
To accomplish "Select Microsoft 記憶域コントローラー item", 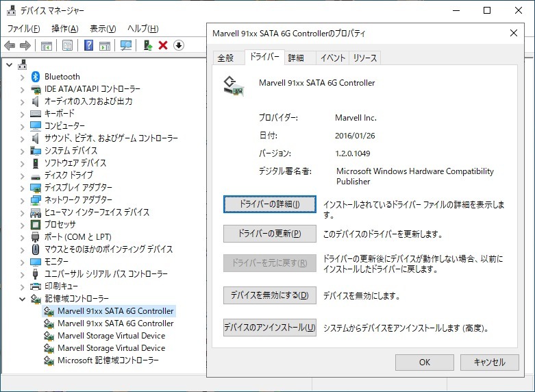I will (x=108, y=360).
